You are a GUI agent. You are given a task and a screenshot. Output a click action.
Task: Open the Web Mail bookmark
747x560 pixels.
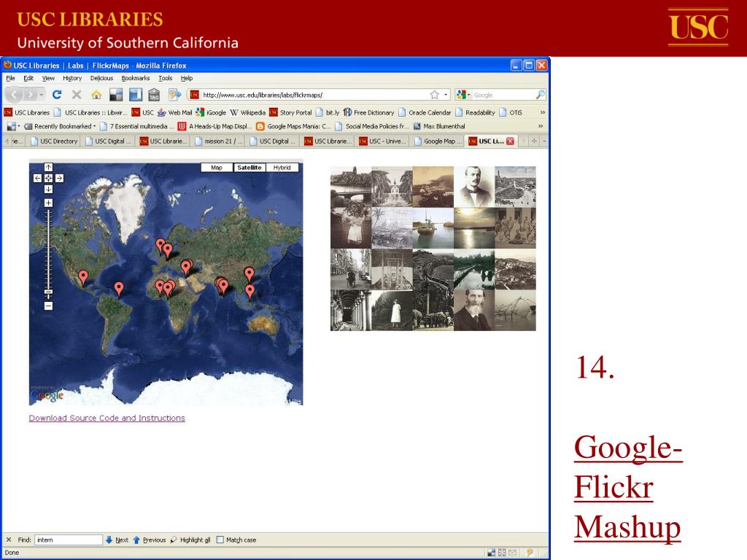pos(174,112)
